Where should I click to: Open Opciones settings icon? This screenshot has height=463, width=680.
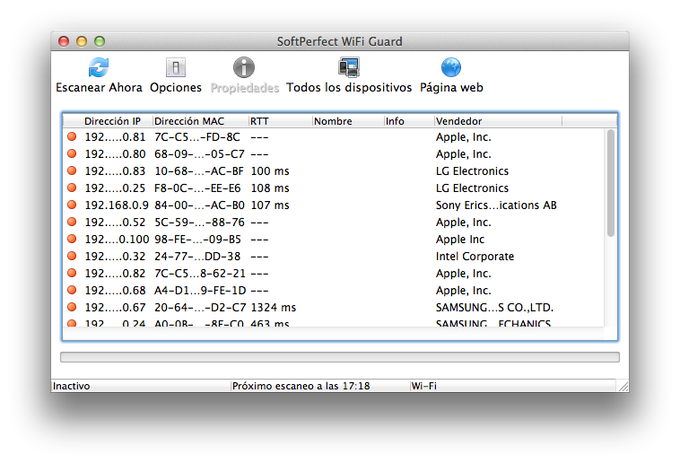pos(176,68)
